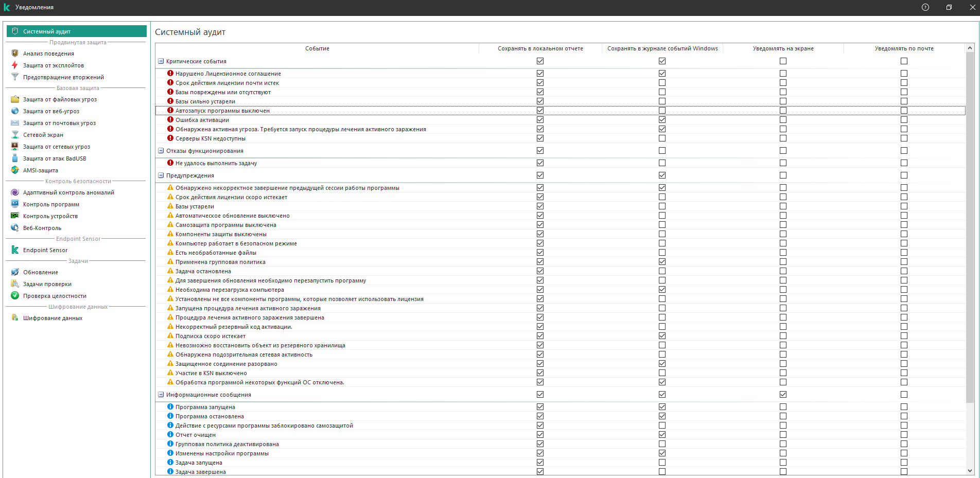The width and height of the screenshot is (980, 478).
Task: Select the Участие в KSN выключено row
Action: 560,373
